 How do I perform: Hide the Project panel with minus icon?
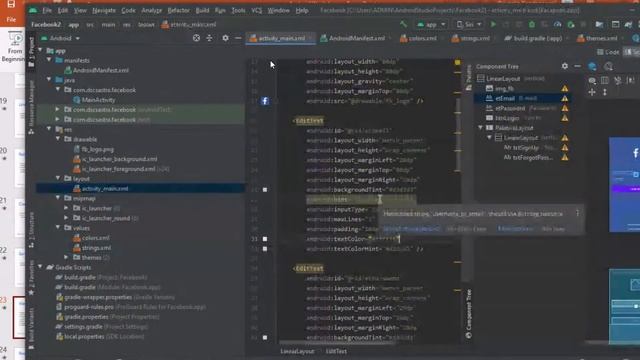238,38
